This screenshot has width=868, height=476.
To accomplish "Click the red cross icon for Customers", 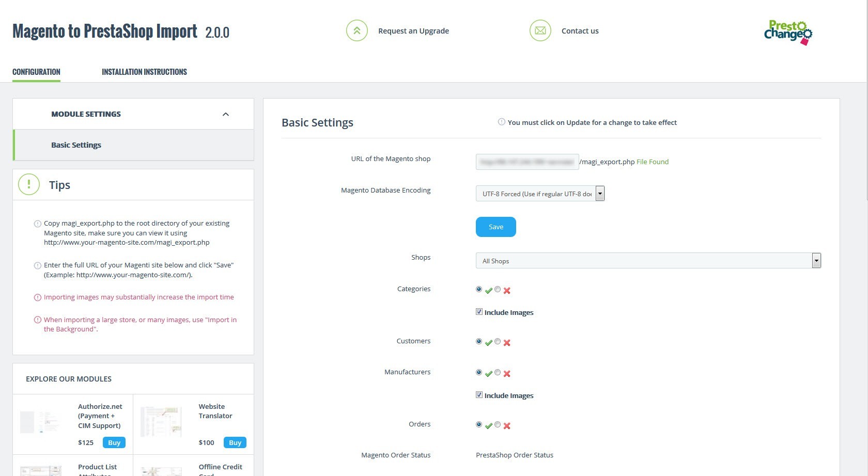I will 507,343.
